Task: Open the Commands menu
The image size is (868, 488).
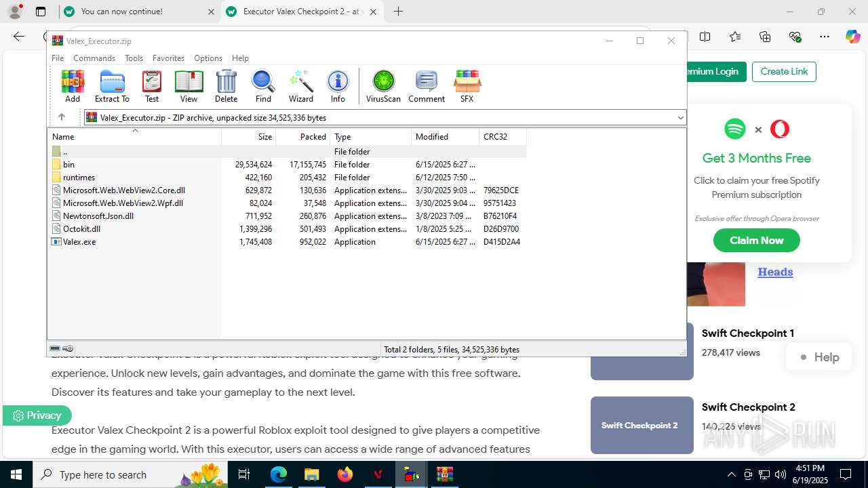Action: pos(94,58)
